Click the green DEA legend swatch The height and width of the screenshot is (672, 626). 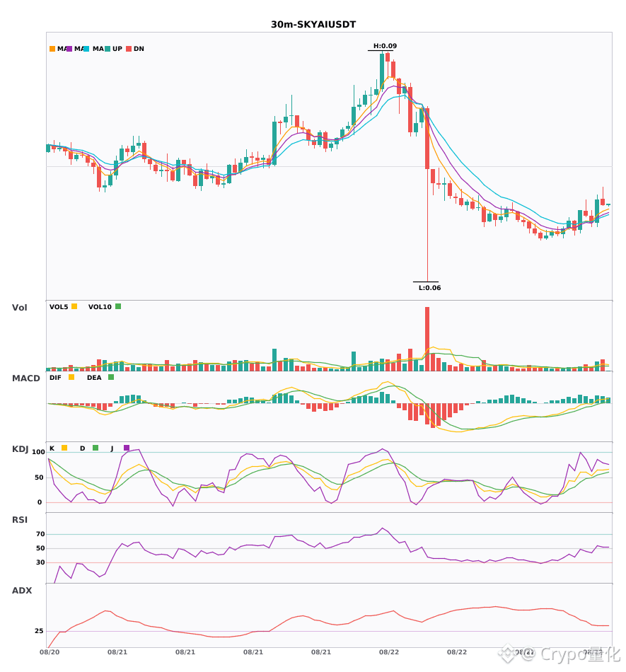(x=111, y=377)
